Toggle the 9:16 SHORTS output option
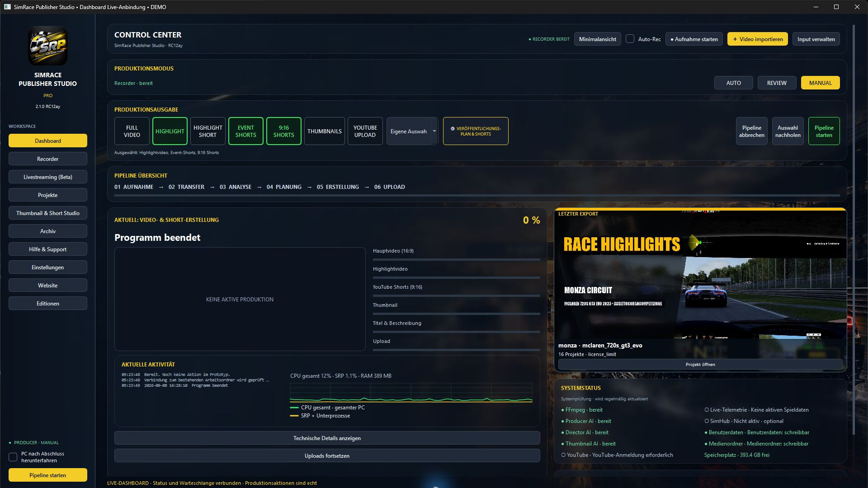 [x=284, y=131]
